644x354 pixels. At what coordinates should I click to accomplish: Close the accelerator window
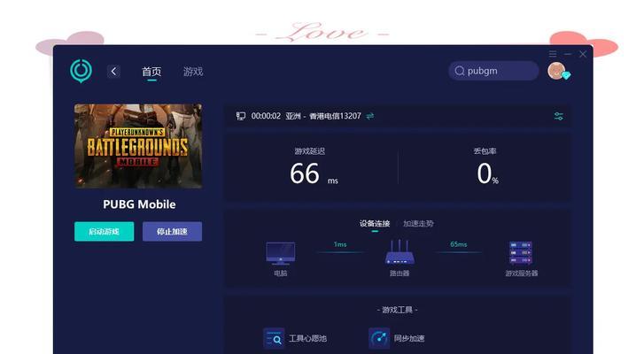(583, 54)
